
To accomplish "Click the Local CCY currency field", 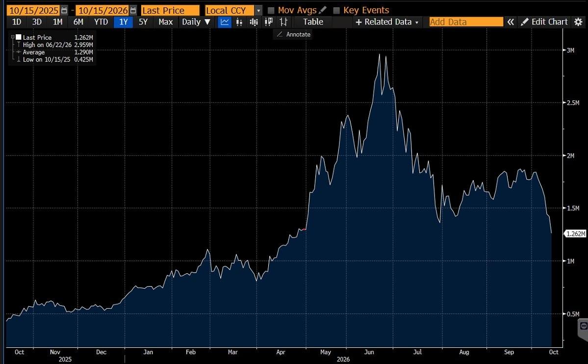I will coord(230,10).
